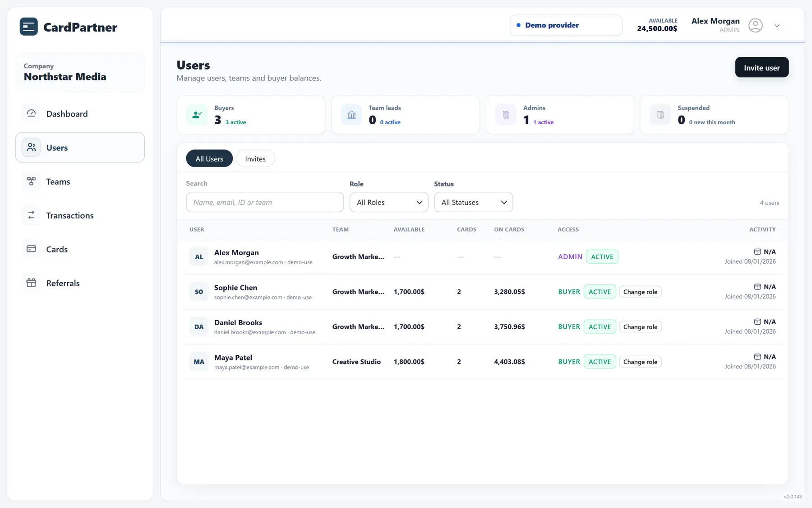
Task: Click daniel.brooks@example.com email text
Action: point(250,332)
